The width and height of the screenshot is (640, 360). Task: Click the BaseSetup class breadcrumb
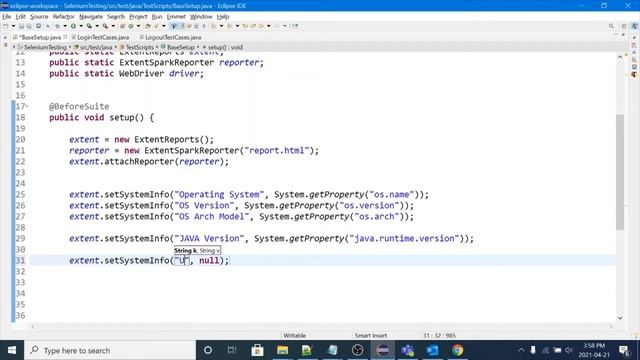click(x=180, y=47)
